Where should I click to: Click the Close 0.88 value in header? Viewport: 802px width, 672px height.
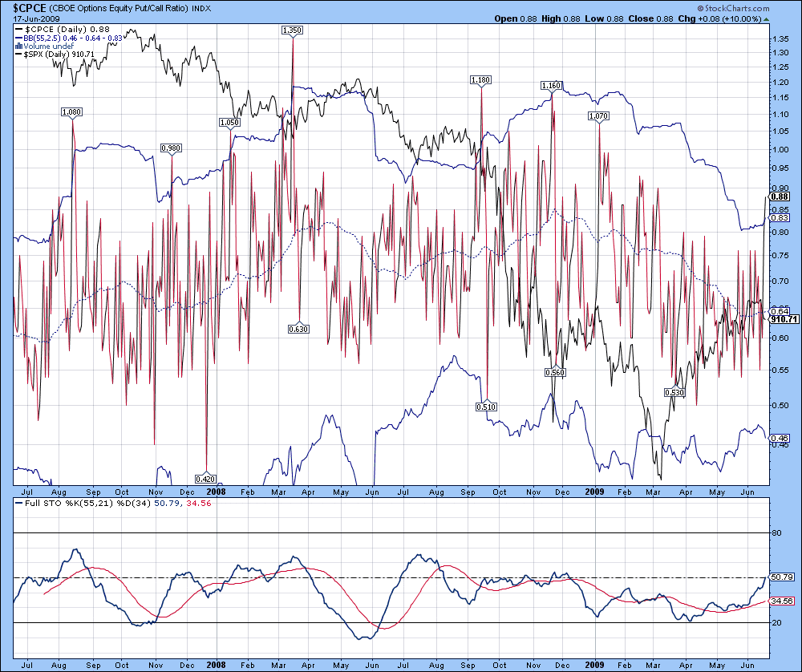point(650,18)
